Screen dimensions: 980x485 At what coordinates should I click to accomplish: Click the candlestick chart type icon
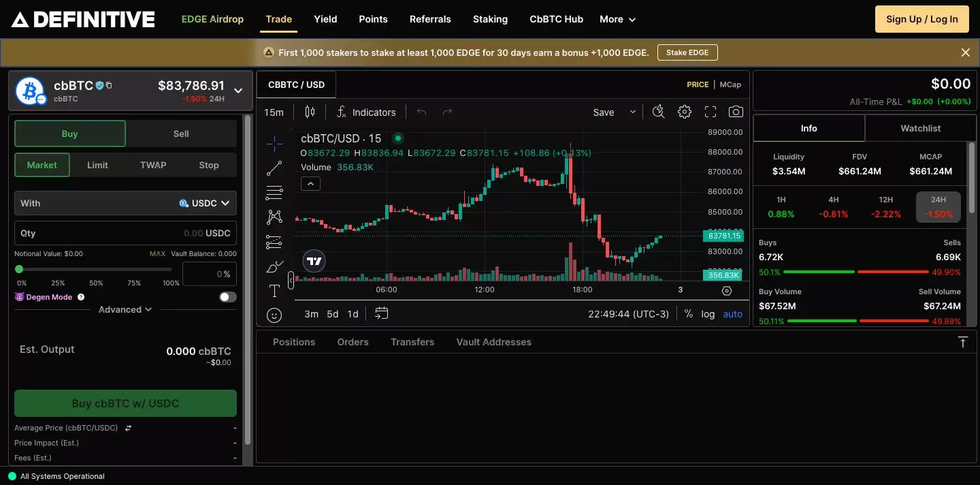(x=310, y=112)
